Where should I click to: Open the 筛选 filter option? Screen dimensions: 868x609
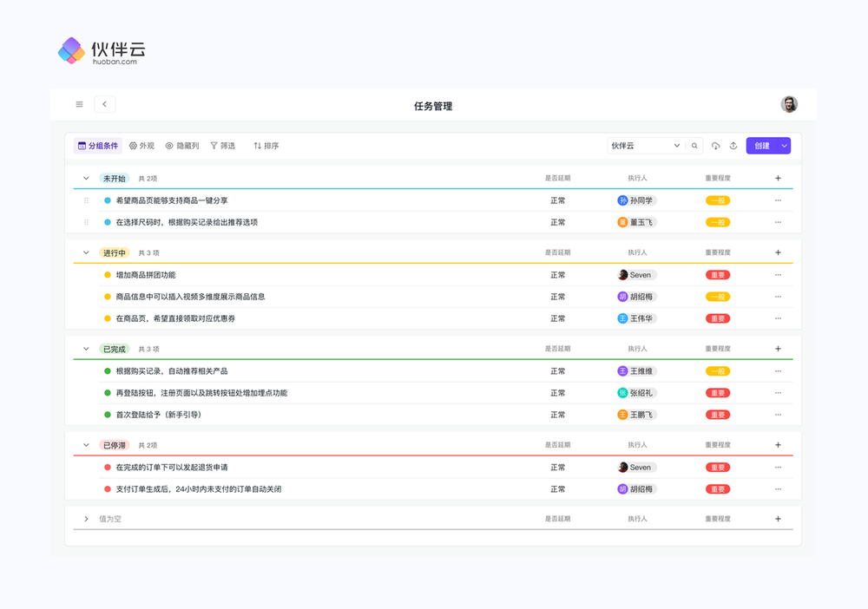[223, 146]
